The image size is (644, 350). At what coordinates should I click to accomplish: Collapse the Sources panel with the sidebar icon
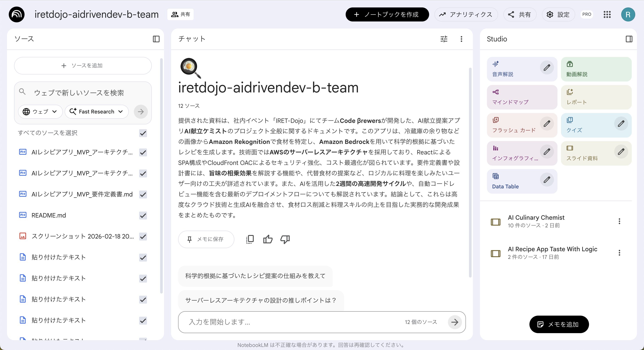tap(156, 39)
